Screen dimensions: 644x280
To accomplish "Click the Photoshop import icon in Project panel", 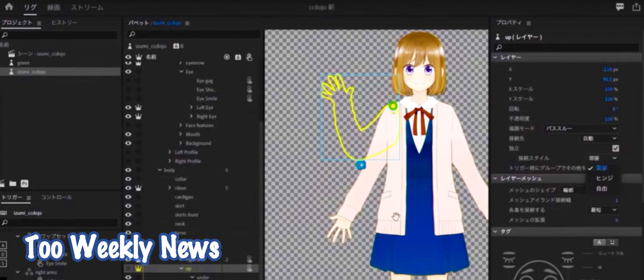I will (24, 183).
